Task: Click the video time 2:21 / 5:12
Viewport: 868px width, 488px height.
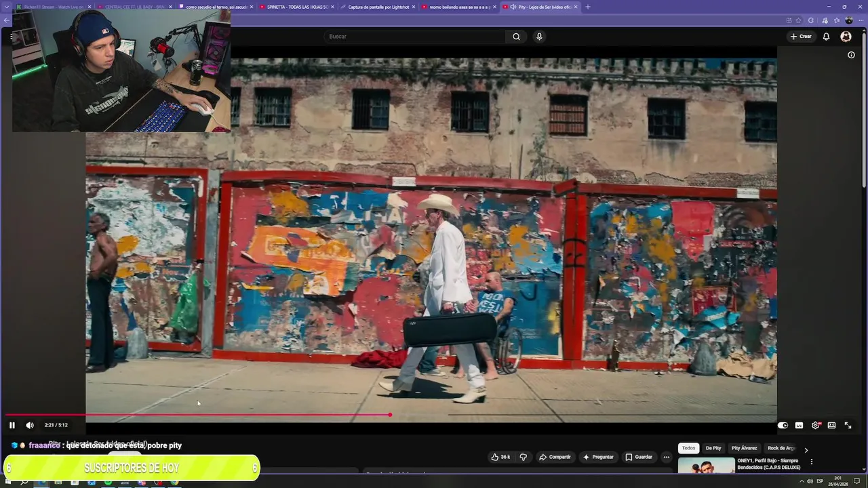Action: (x=56, y=425)
